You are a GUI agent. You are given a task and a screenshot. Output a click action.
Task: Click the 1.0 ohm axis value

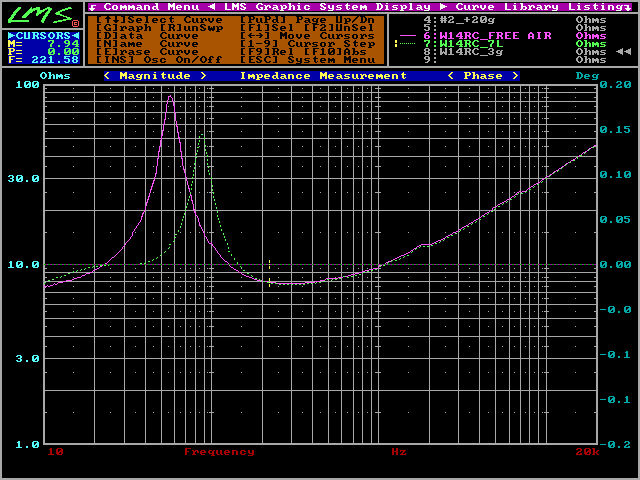point(27,445)
